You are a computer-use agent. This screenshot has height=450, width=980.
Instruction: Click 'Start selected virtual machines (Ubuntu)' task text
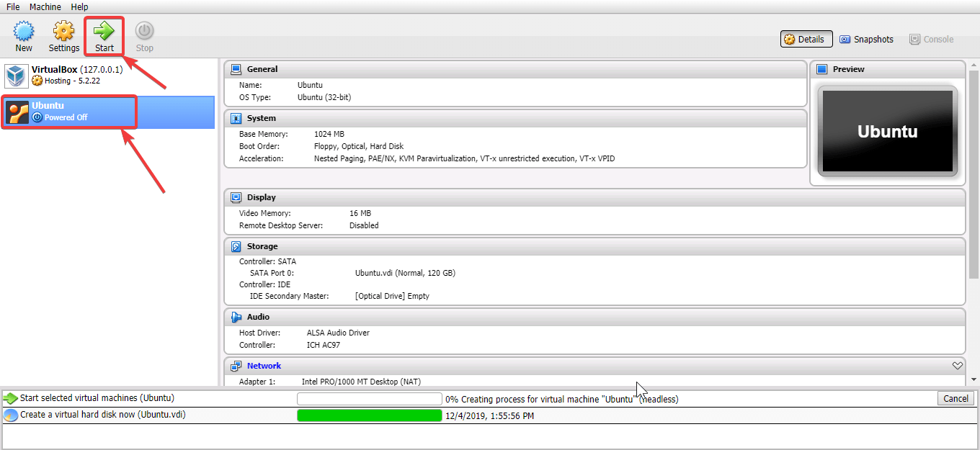(97, 398)
